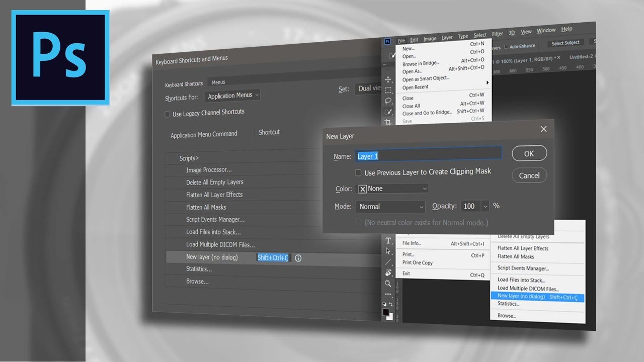Toggle the Auto-Enhance checkbox
The height and width of the screenshot is (362, 644).
coord(506,47)
